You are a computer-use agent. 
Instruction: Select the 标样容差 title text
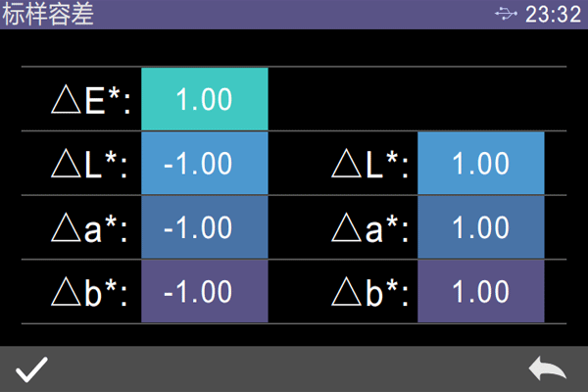pos(49,14)
